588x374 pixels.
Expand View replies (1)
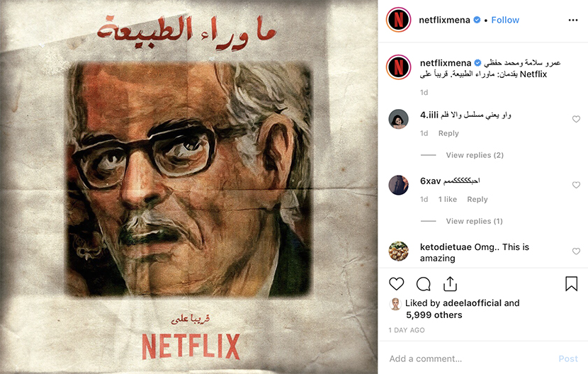(474, 221)
